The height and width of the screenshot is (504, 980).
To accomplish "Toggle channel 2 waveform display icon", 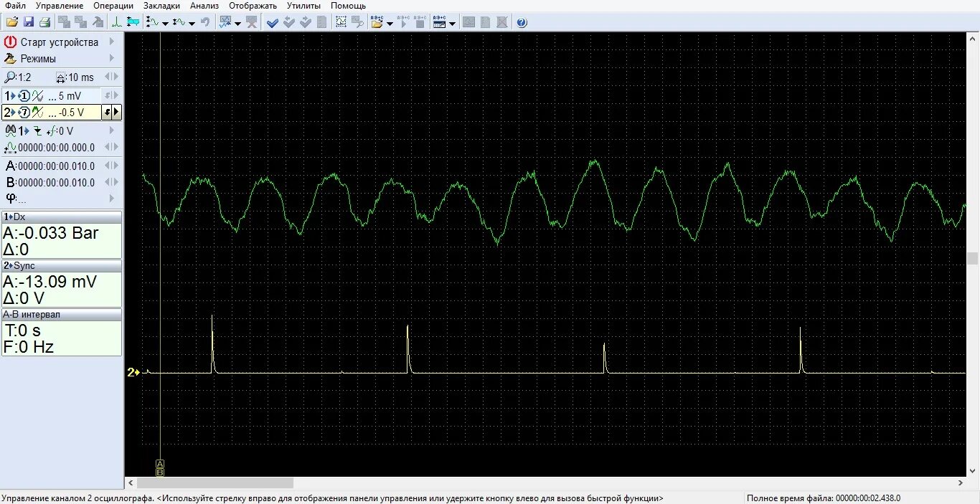I will [38, 113].
